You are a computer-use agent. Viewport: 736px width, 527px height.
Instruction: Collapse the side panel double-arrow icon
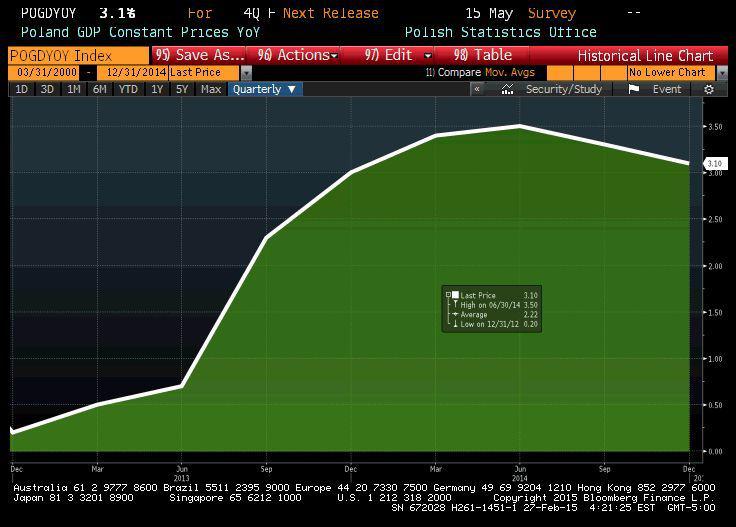click(x=477, y=89)
